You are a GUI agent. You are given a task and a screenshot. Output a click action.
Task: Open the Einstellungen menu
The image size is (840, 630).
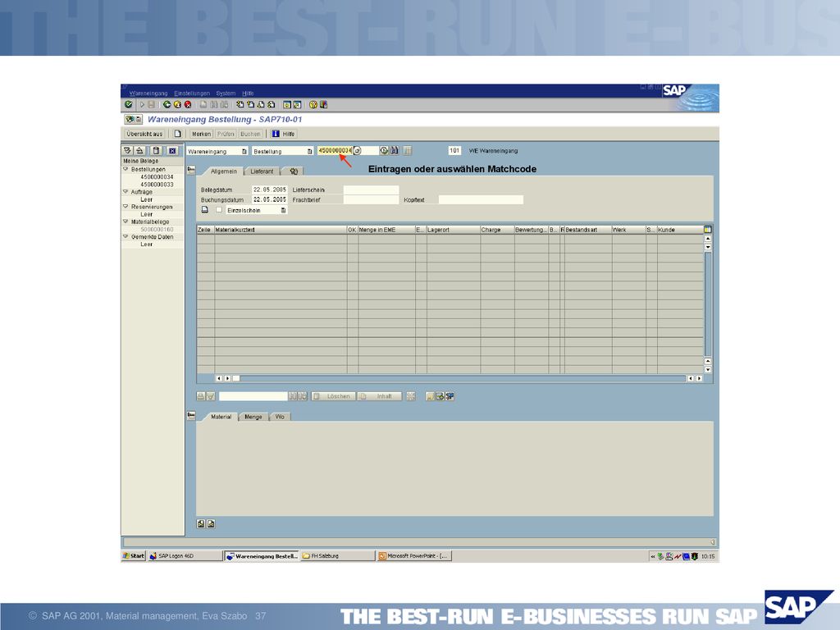coord(192,94)
